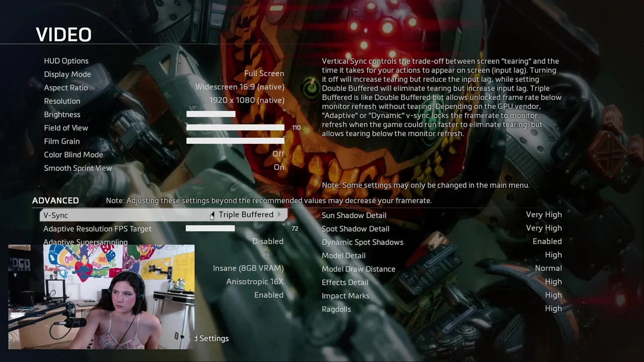Change Anisotropic 16X filtering value
Image resolution: width=644 pixels, height=362 pixels.
click(255, 282)
